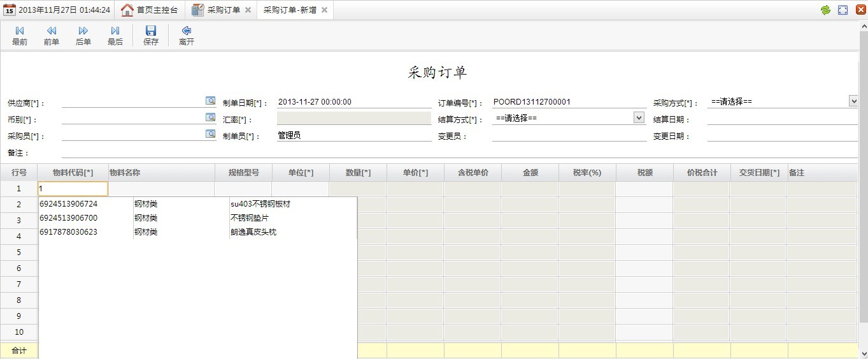Screen dimensions: 868x359
Task: Save the purchase order with 保存
Action: 151,36
